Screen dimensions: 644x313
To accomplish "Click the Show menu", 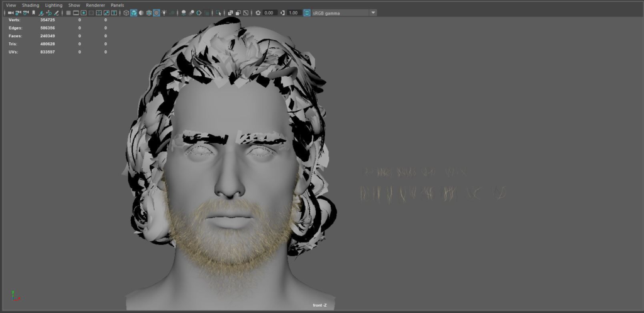I will click(74, 5).
